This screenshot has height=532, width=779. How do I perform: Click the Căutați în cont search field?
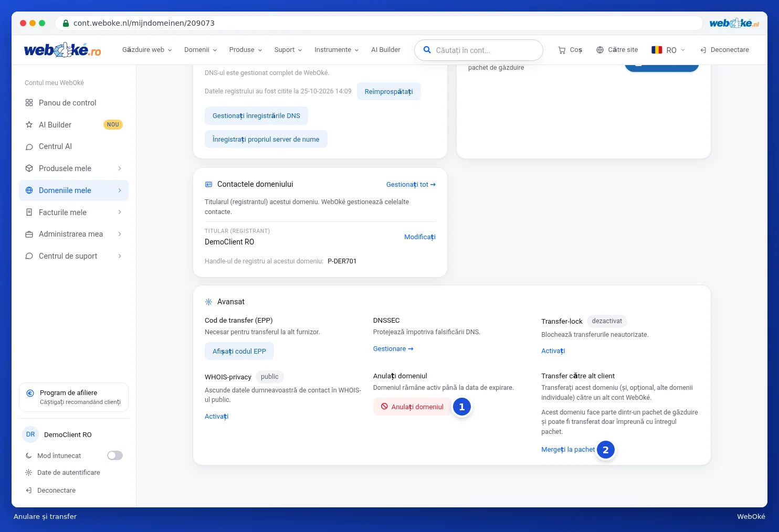pos(479,50)
